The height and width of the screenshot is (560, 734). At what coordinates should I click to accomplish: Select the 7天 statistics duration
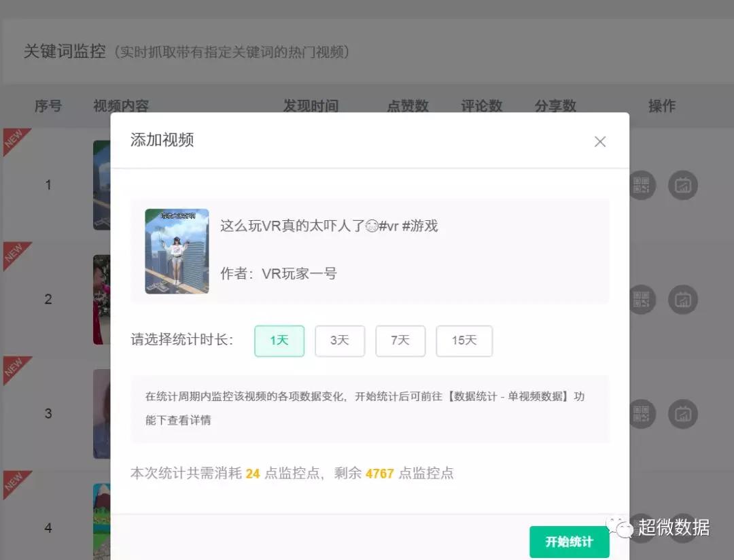(400, 341)
